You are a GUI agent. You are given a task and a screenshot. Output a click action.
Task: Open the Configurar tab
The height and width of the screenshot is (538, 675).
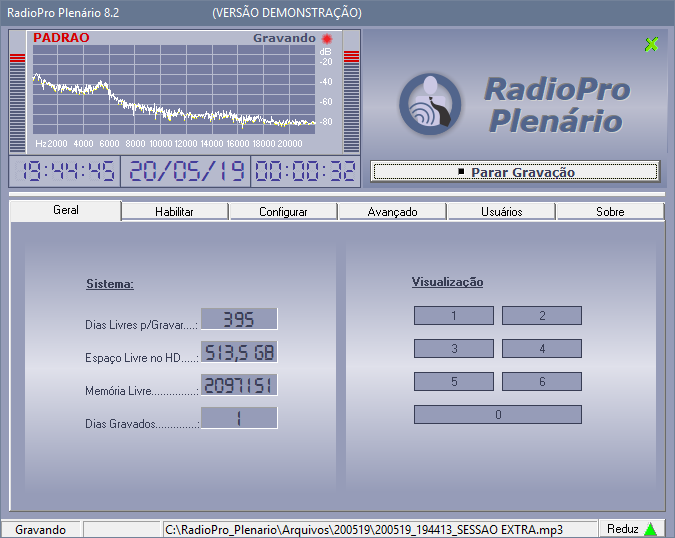click(283, 212)
